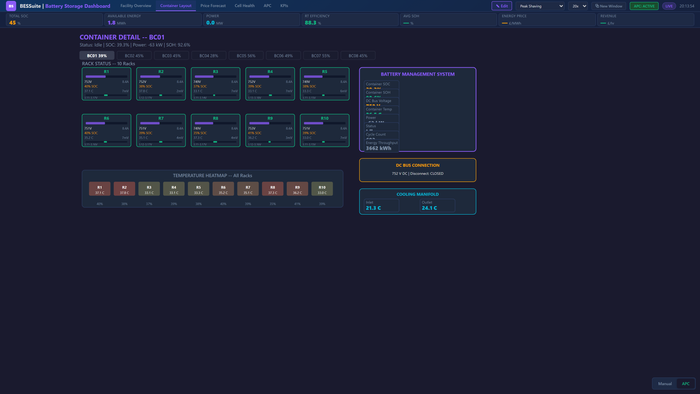Screen dimensions: 700x394
Task: Toggle the LIVE status badge
Action: pos(669,6)
